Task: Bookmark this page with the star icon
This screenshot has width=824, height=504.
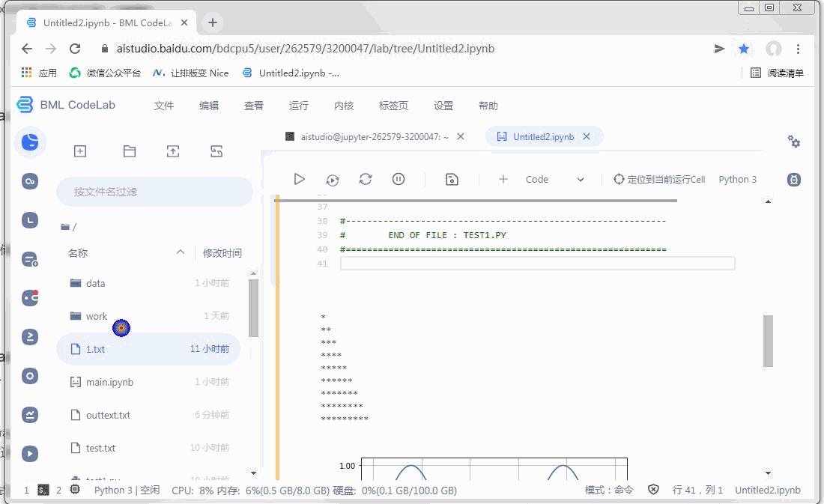Action: click(x=743, y=48)
